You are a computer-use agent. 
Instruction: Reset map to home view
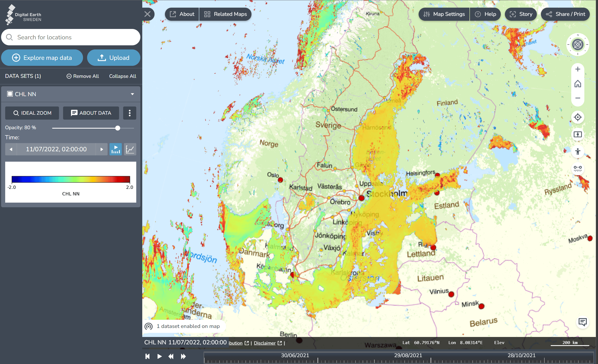tap(578, 84)
